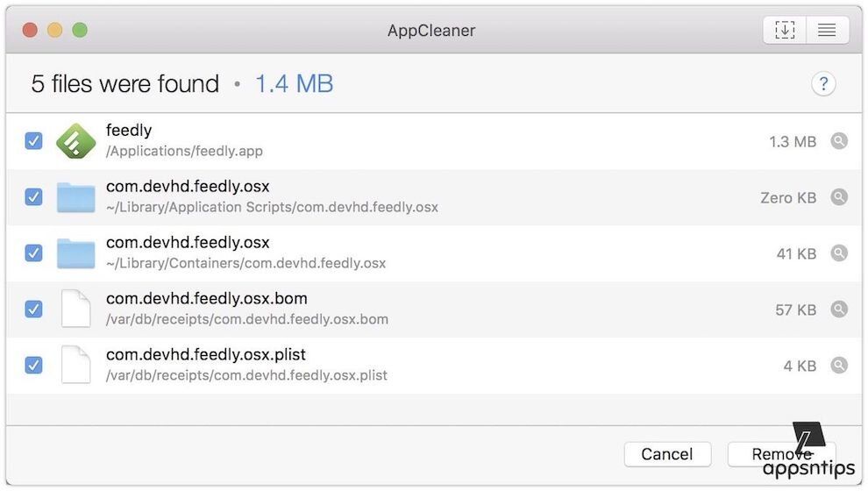Click the help question mark button
Viewport: 868px width, 491px height.
[822, 84]
